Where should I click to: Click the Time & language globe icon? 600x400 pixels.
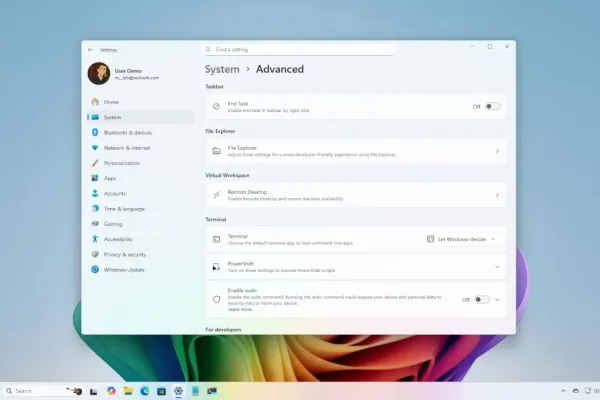(95, 209)
